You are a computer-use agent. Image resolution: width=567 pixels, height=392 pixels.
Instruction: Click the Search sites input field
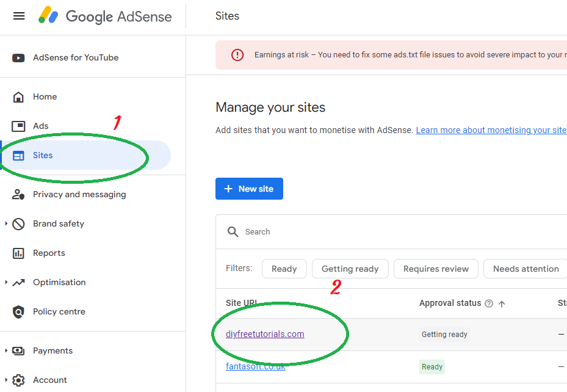tap(391, 232)
